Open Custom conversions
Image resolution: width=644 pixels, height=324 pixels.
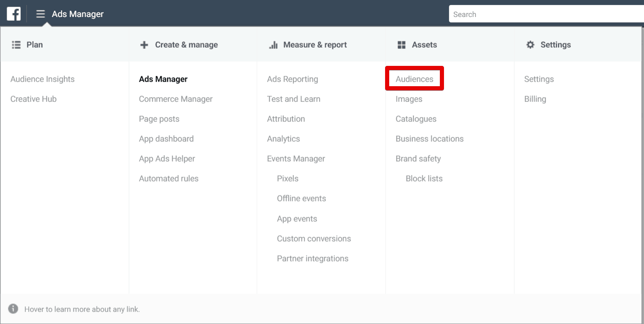coord(314,239)
